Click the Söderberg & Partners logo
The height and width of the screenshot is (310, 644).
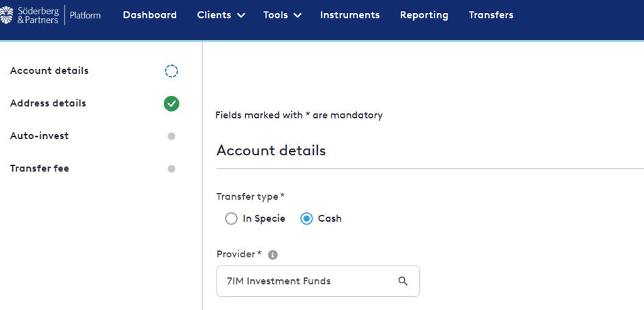coord(29,15)
